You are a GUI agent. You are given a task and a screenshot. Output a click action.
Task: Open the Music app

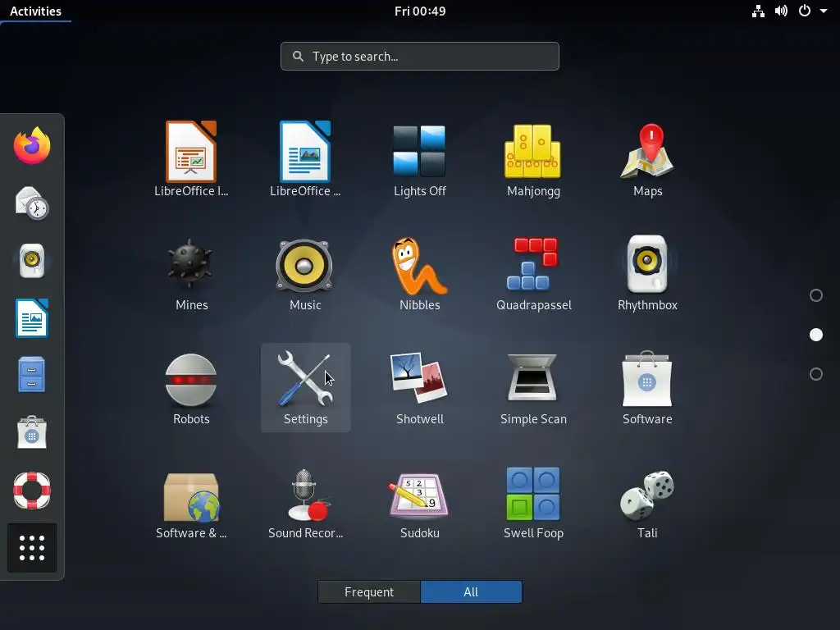point(305,273)
